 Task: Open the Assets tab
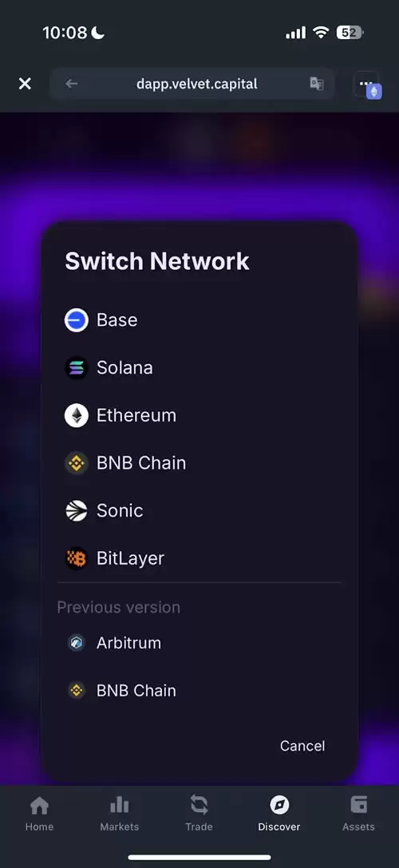(x=358, y=813)
